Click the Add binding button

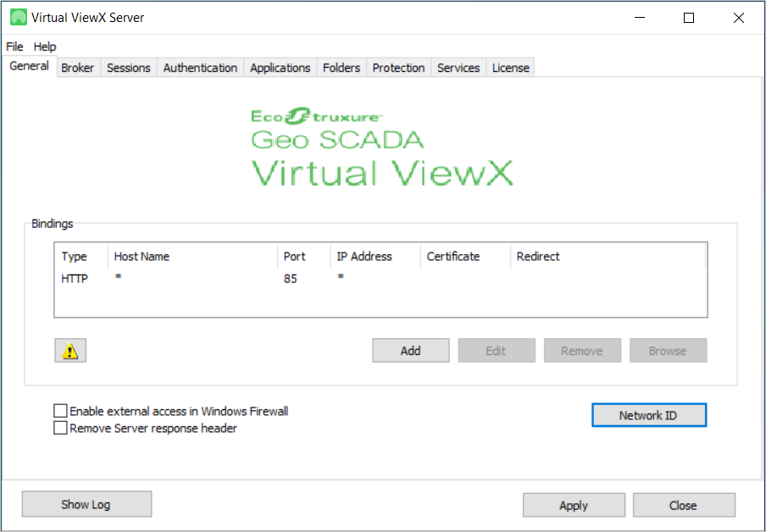tap(410, 351)
